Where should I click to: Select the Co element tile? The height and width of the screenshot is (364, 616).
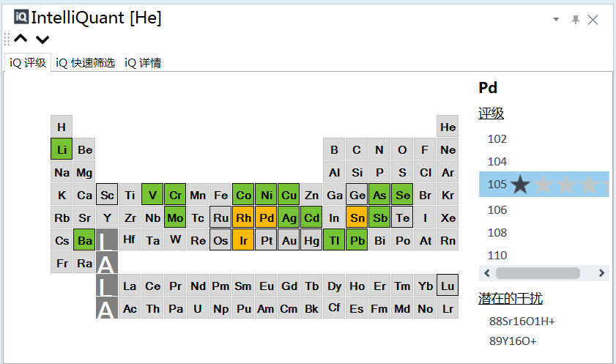(243, 195)
